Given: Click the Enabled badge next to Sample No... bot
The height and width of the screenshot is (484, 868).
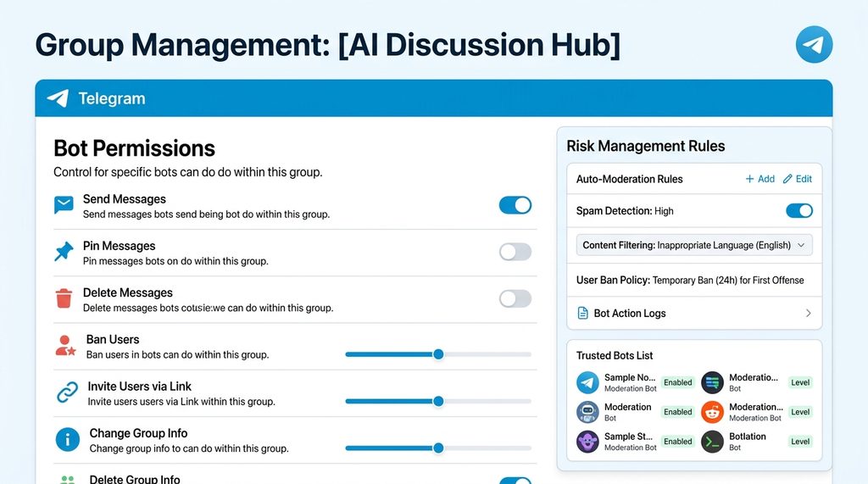Looking at the screenshot, I should 677,382.
